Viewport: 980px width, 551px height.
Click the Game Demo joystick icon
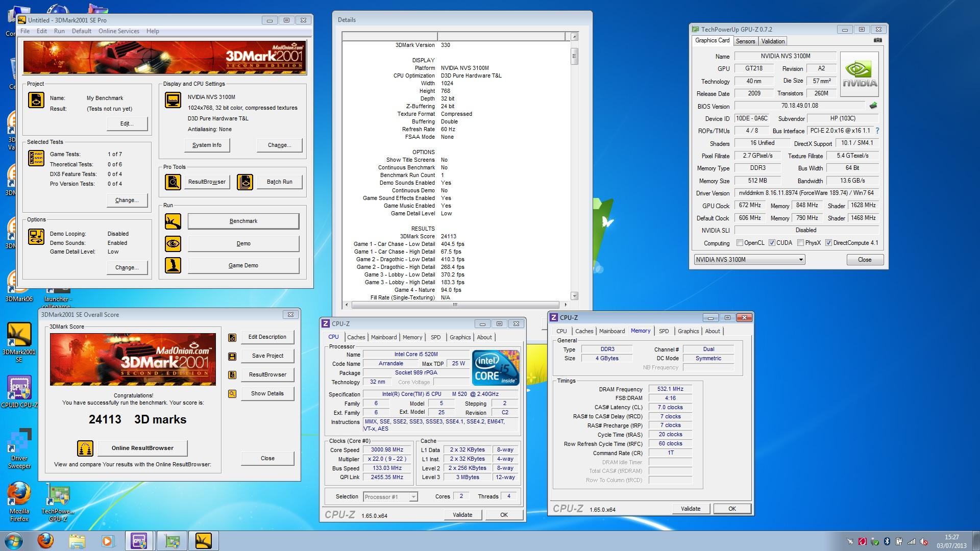pyautogui.click(x=173, y=266)
